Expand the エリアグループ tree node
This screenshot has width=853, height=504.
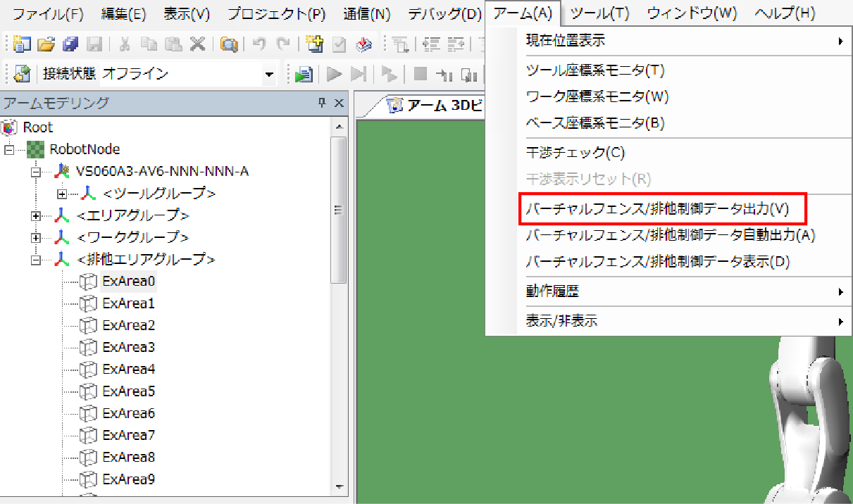(x=37, y=215)
